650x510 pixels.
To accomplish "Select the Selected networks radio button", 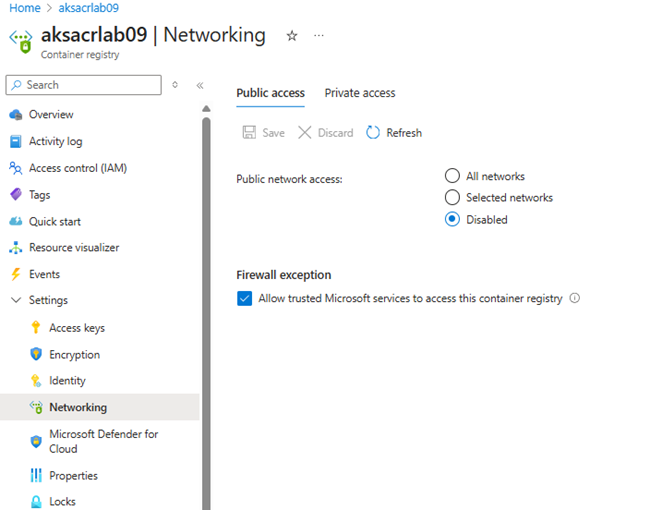I will click(452, 197).
